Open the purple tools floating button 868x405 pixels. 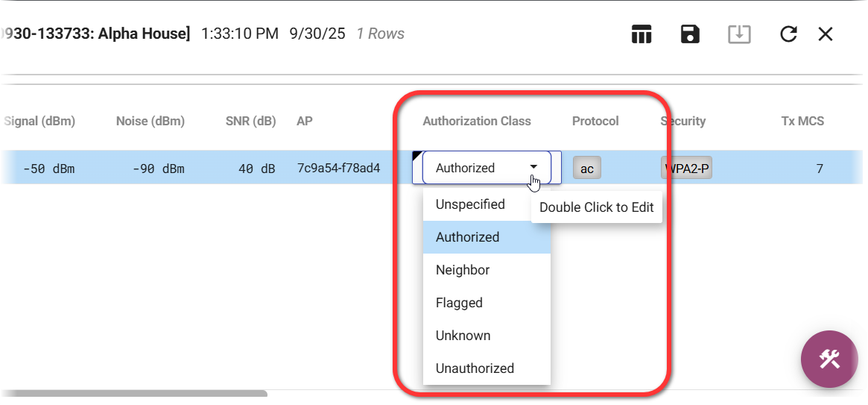click(829, 360)
